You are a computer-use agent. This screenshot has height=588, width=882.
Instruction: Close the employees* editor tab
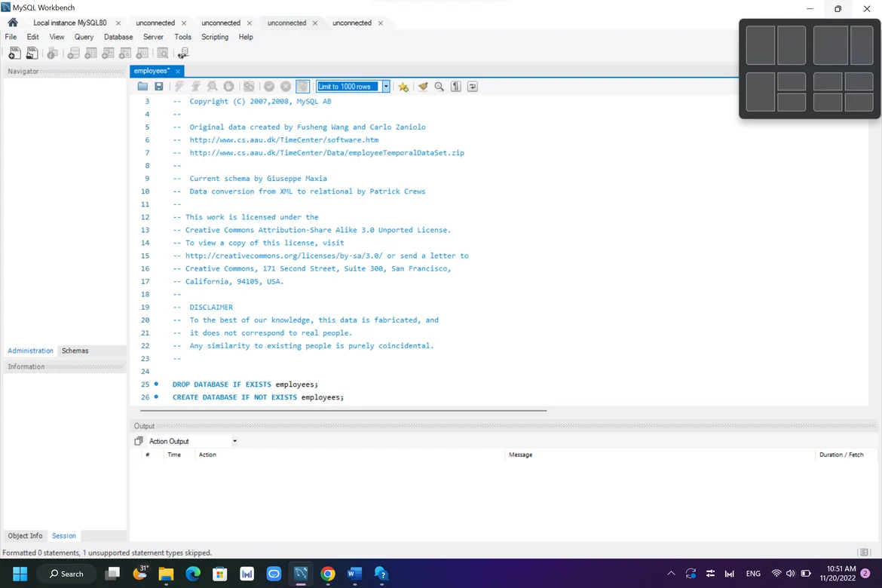(178, 71)
